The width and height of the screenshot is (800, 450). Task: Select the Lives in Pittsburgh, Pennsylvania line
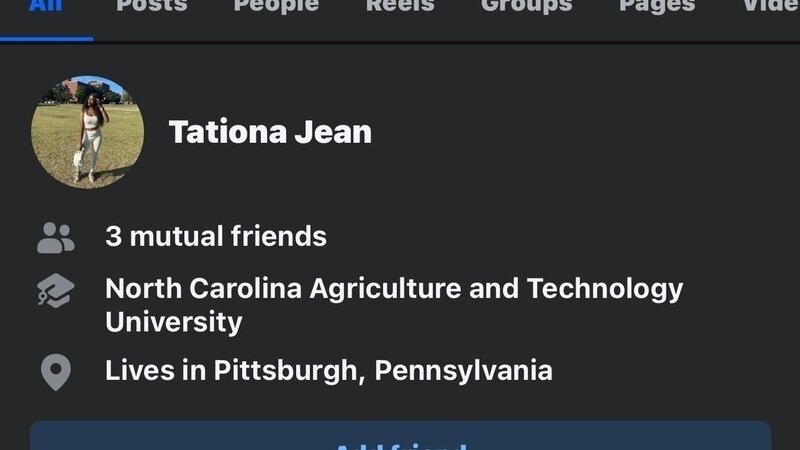[x=328, y=371]
